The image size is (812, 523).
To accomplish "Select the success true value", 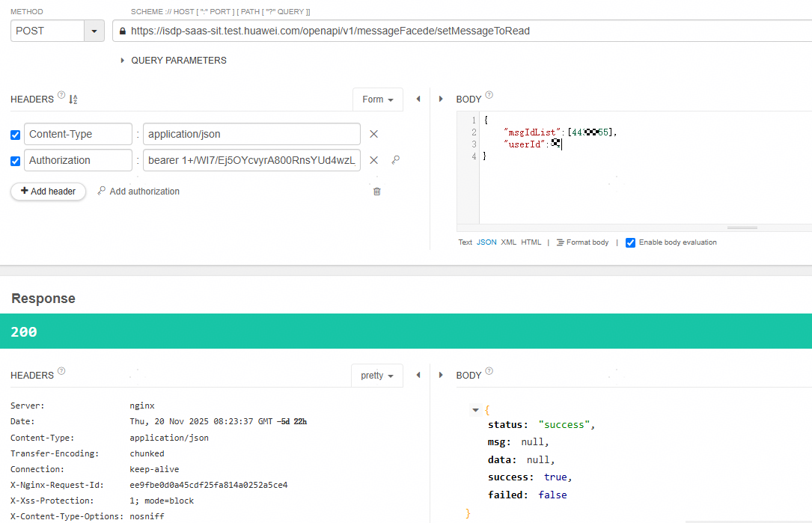I will [x=555, y=477].
